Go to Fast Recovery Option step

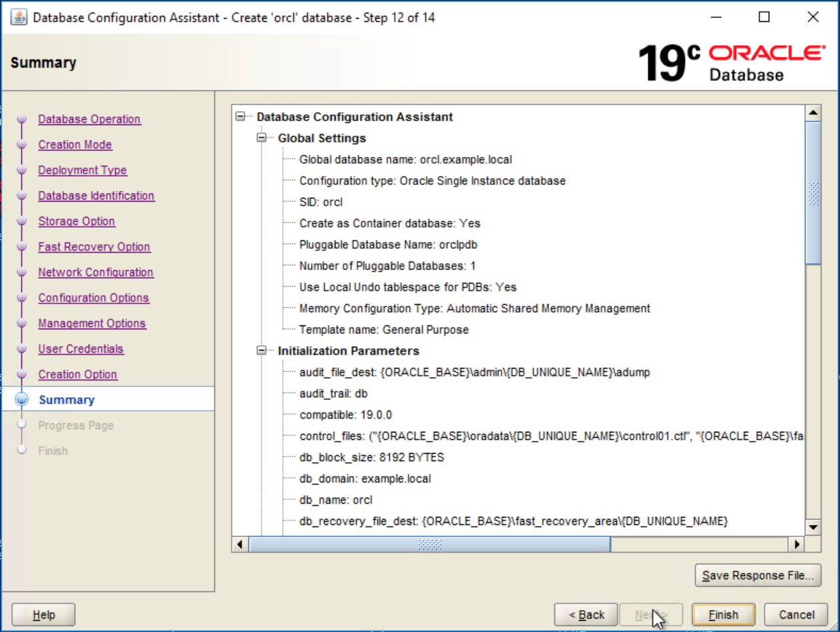click(95, 247)
